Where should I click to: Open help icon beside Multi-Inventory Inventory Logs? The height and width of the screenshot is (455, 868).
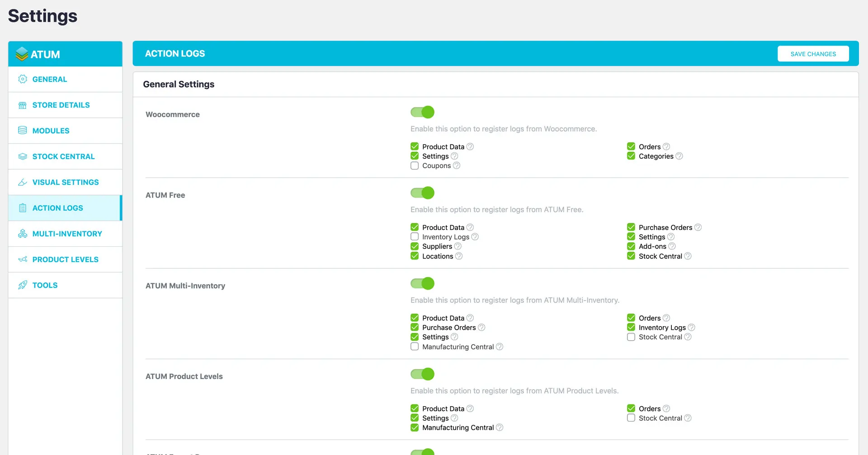click(x=691, y=327)
